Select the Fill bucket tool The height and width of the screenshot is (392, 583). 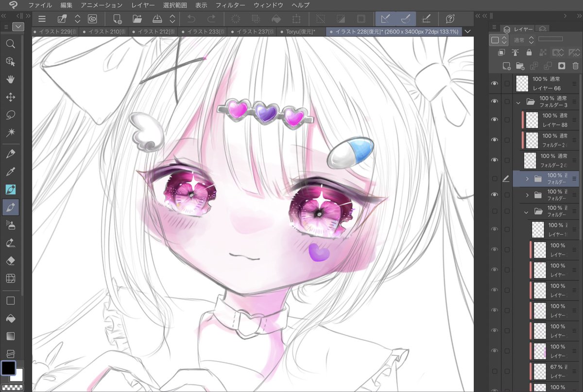(x=10, y=319)
